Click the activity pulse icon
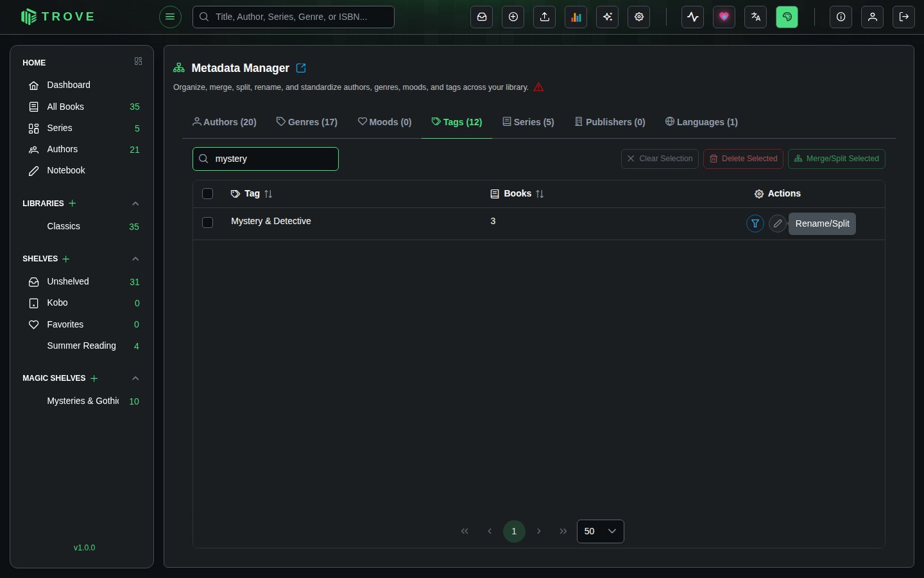The width and height of the screenshot is (924, 578). [693, 17]
